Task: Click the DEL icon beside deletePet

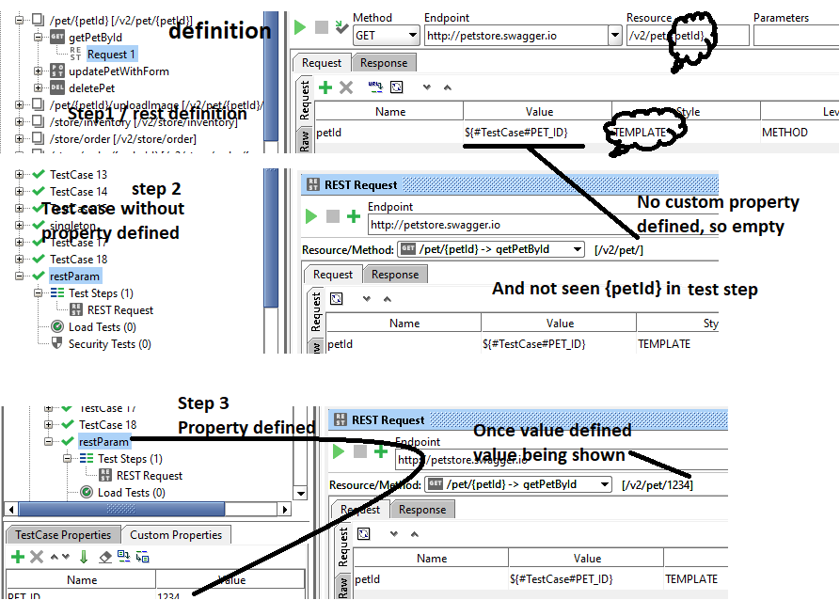Action: pos(57,87)
